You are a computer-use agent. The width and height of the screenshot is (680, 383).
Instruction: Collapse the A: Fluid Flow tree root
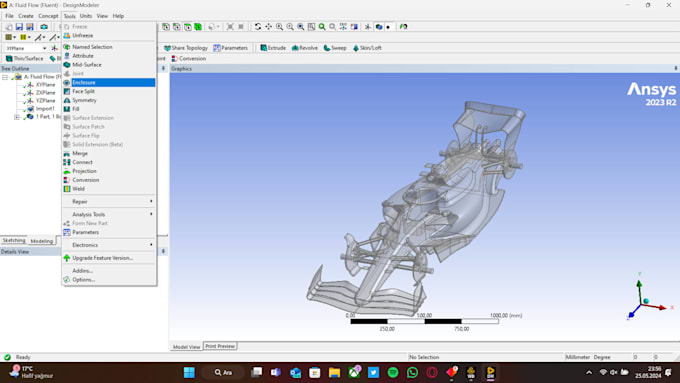(5, 77)
